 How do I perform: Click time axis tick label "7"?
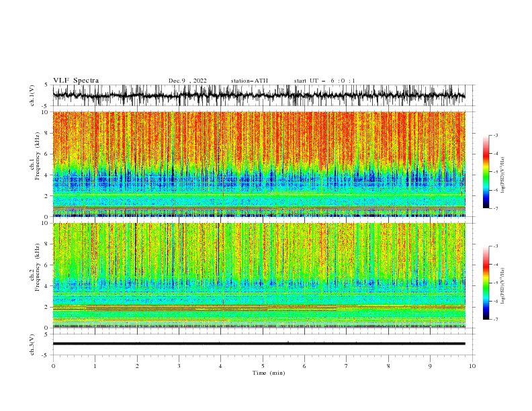click(347, 366)
